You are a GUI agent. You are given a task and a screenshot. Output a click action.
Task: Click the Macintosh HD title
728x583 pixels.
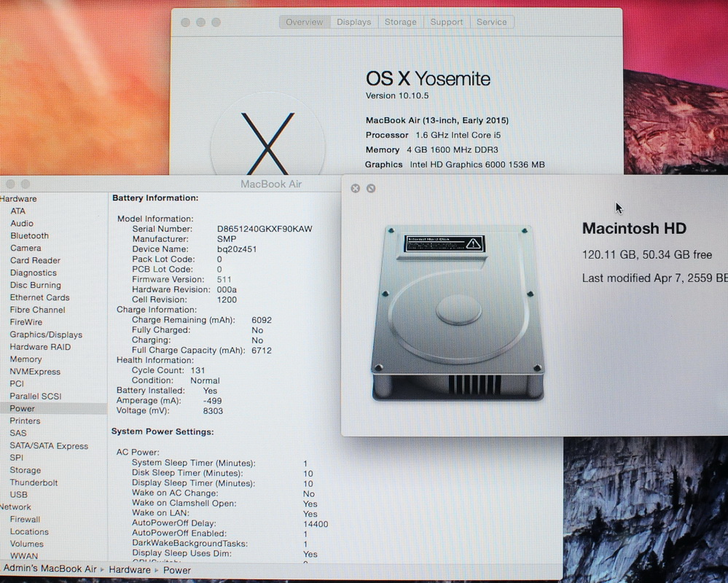pos(634,228)
